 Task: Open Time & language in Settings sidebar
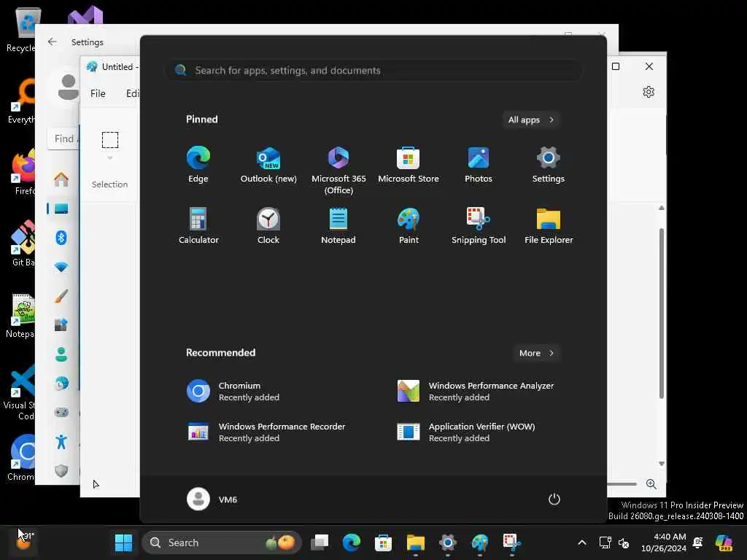pos(61,384)
